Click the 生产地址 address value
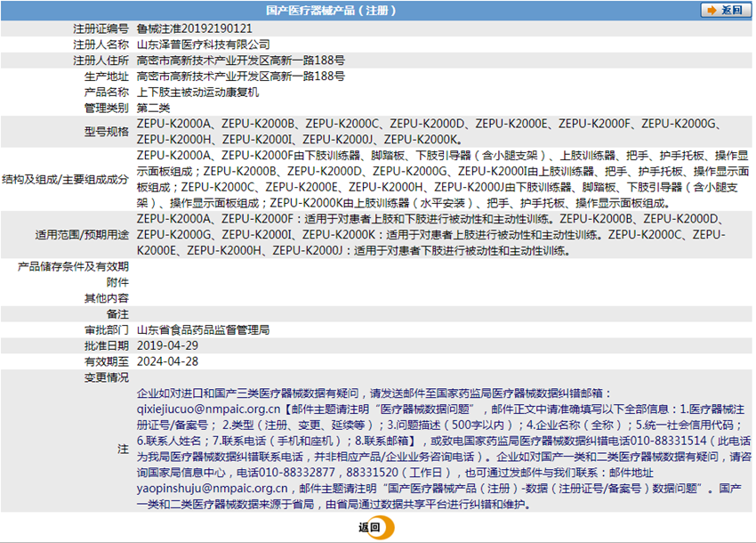This screenshot has width=756, height=543. [241, 77]
